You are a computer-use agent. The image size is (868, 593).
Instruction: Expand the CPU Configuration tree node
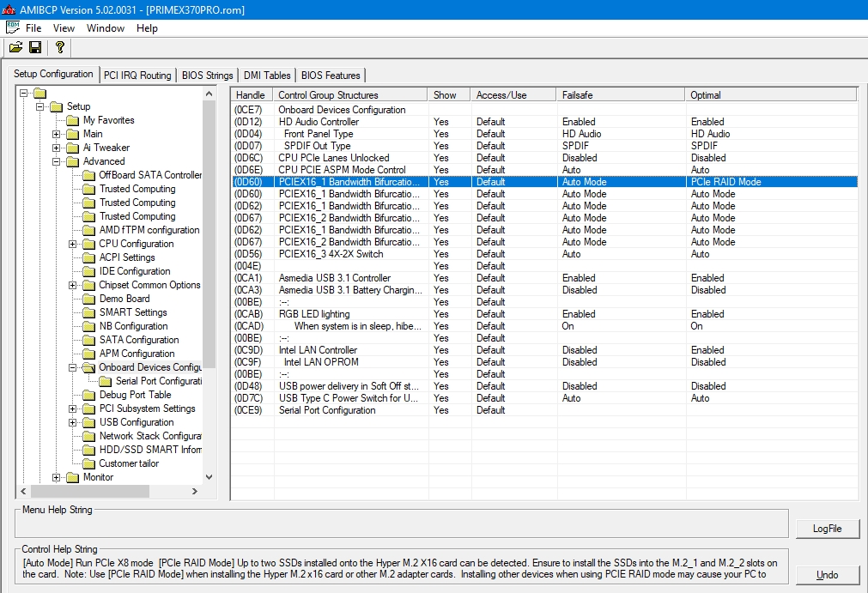(72, 244)
